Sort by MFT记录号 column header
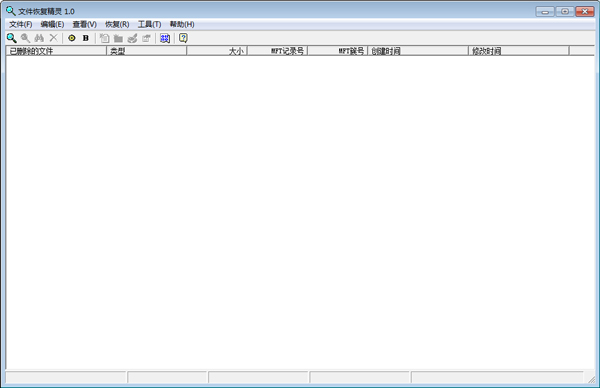Screen dimensions: 600x388 coord(277,51)
